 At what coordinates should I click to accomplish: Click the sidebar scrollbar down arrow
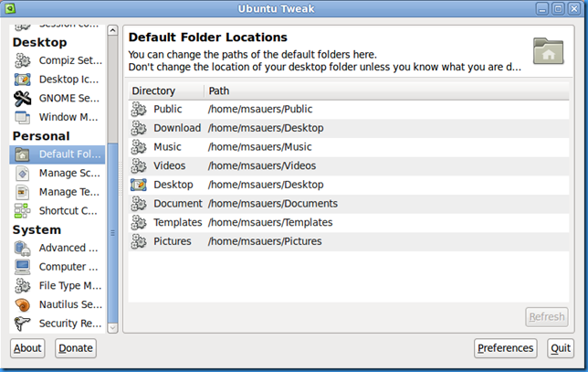[112, 328]
